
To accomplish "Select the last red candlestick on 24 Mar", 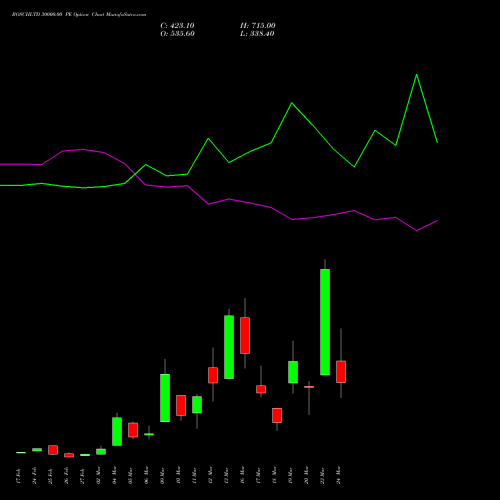I will 341,372.
